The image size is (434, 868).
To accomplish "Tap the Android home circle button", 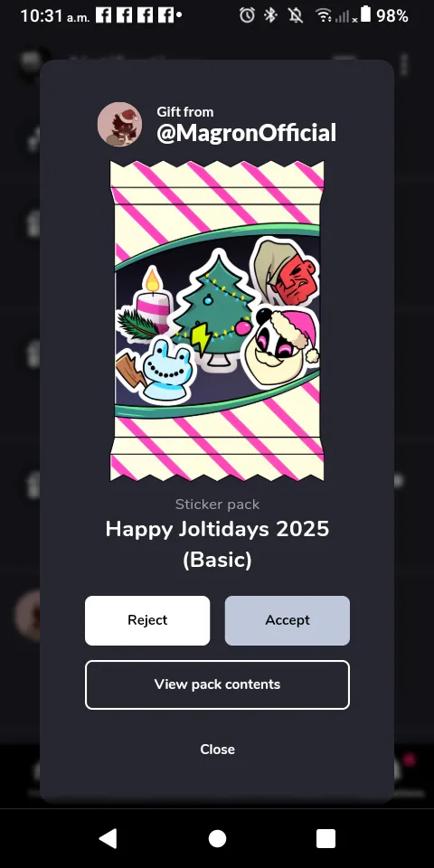I will tap(217, 839).
